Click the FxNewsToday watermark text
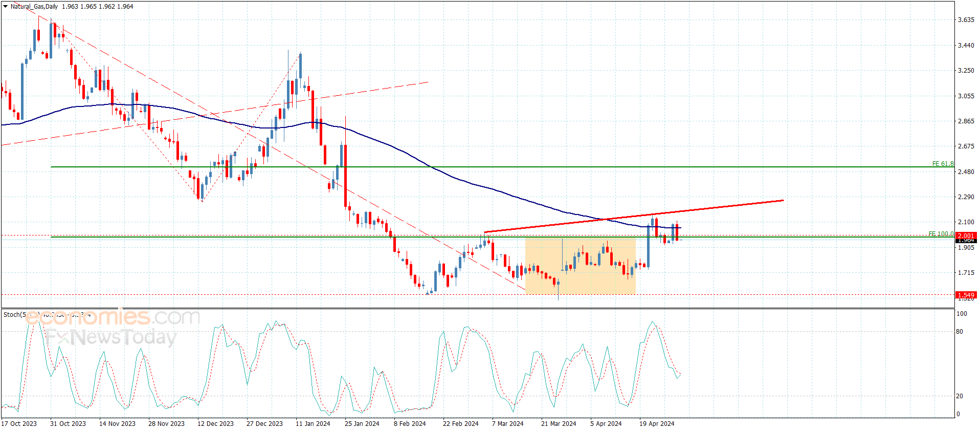980x430 pixels. (x=111, y=337)
